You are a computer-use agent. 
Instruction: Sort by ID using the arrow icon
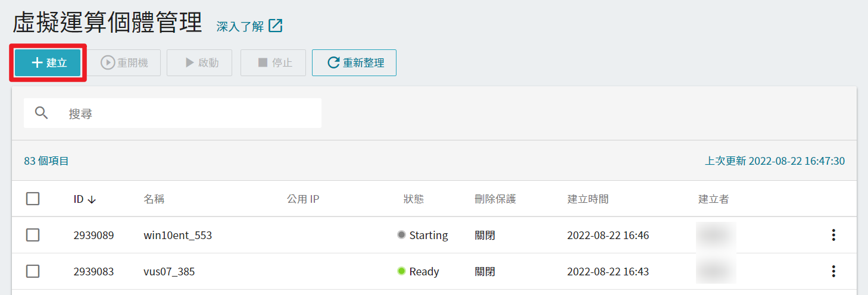[92, 200]
